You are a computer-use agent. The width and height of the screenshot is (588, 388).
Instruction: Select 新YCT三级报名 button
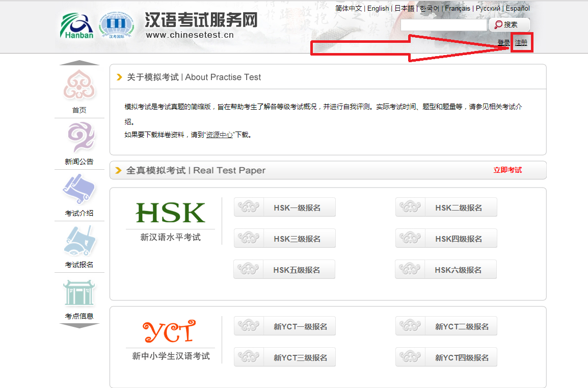(x=285, y=357)
